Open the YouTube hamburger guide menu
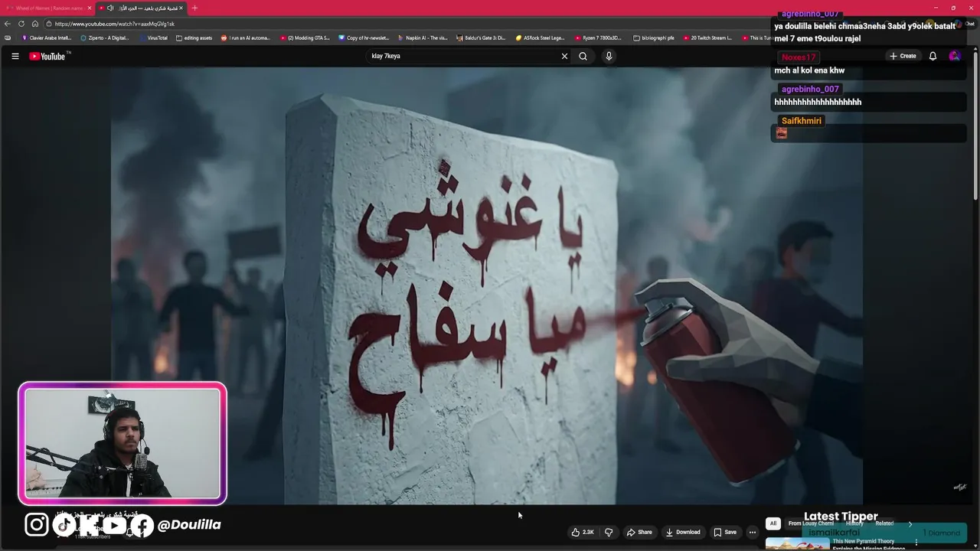Screen dimensions: 980x551 [x=15, y=56]
